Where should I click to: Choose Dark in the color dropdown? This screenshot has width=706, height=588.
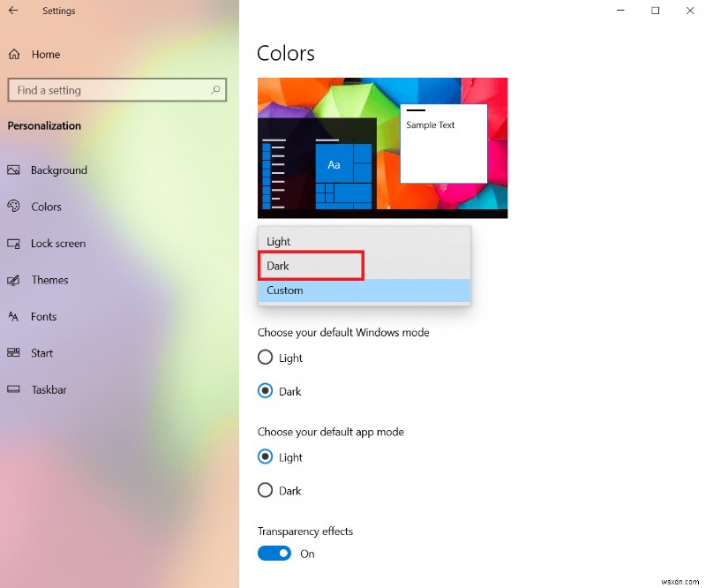tap(364, 266)
